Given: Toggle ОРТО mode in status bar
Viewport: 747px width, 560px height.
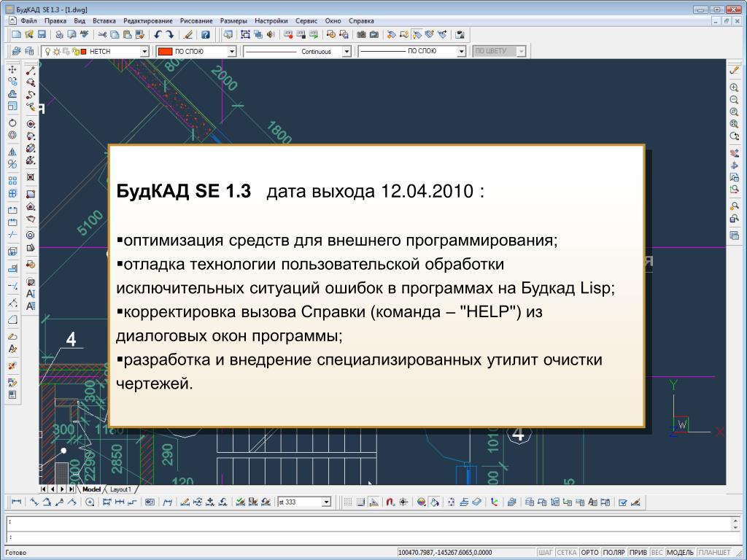Looking at the screenshot, I should [589, 553].
